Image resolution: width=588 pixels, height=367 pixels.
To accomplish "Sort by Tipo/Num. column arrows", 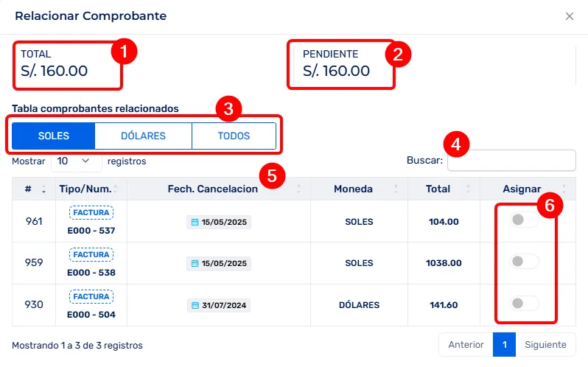I will pyautogui.click(x=116, y=189).
